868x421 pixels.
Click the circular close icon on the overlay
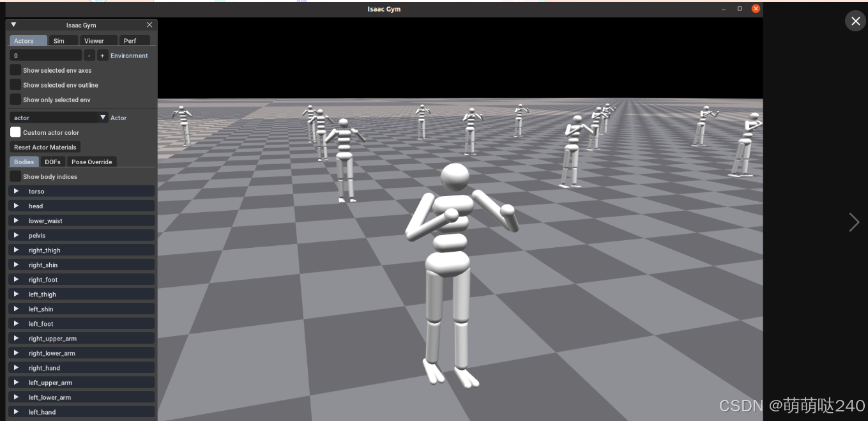(855, 20)
